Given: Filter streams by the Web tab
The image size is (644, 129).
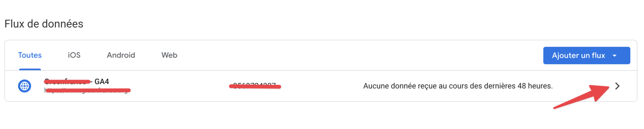Looking at the screenshot, I should pyautogui.click(x=169, y=55).
